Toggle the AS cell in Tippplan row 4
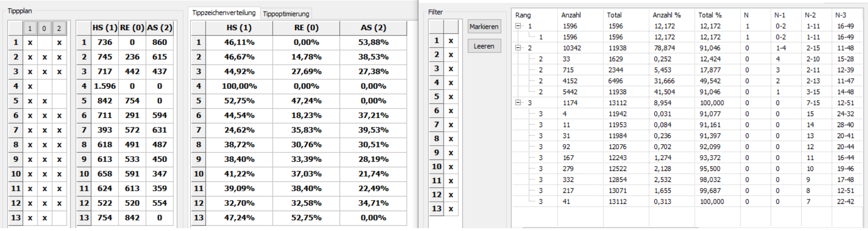Screen dimensions: 868x231 pos(59,86)
